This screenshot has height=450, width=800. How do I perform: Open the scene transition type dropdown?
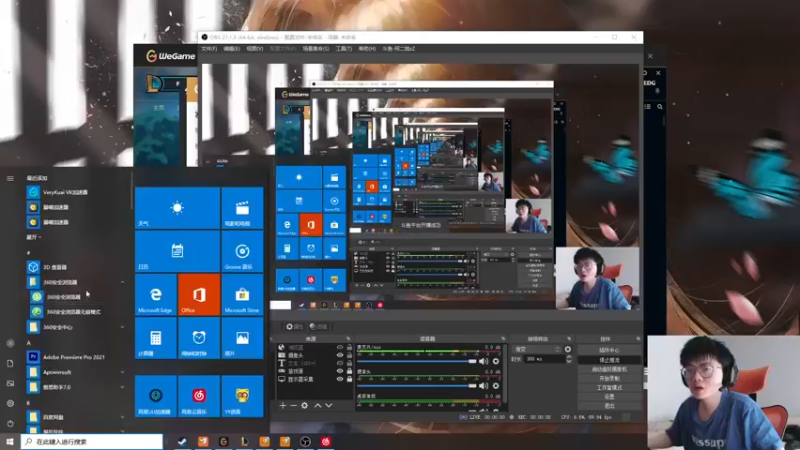(x=536, y=349)
